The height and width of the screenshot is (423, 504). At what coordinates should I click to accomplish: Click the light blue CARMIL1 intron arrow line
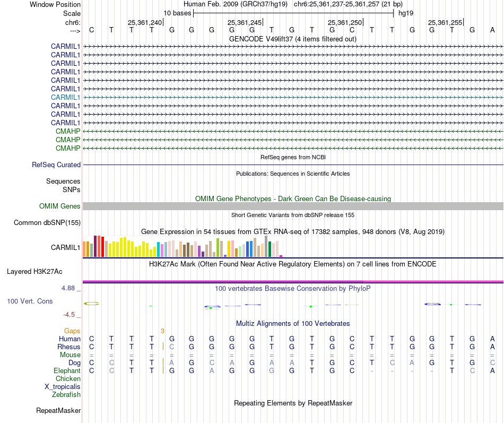pyautogui.click(x=293, y=97)
